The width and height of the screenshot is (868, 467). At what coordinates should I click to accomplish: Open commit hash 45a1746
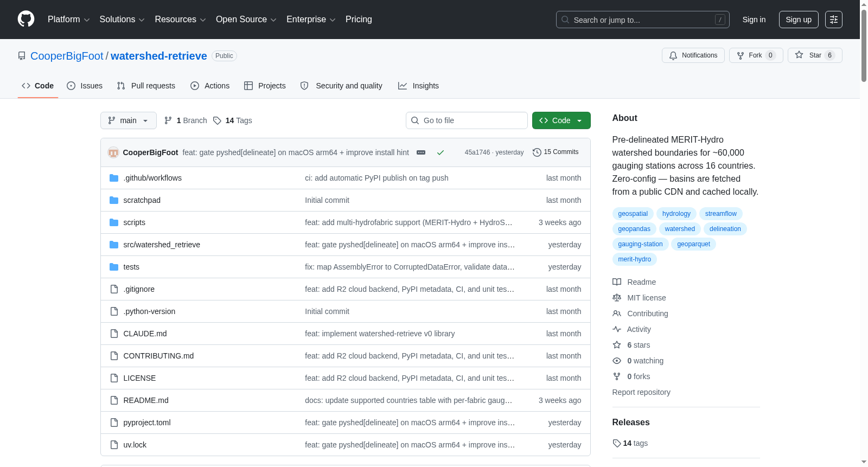point(477,152)
